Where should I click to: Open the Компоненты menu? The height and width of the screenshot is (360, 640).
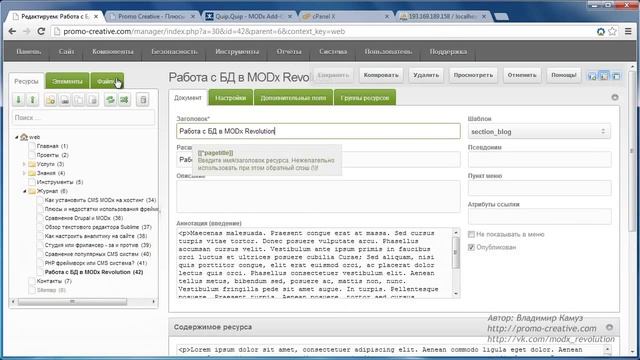pos(113,52)
